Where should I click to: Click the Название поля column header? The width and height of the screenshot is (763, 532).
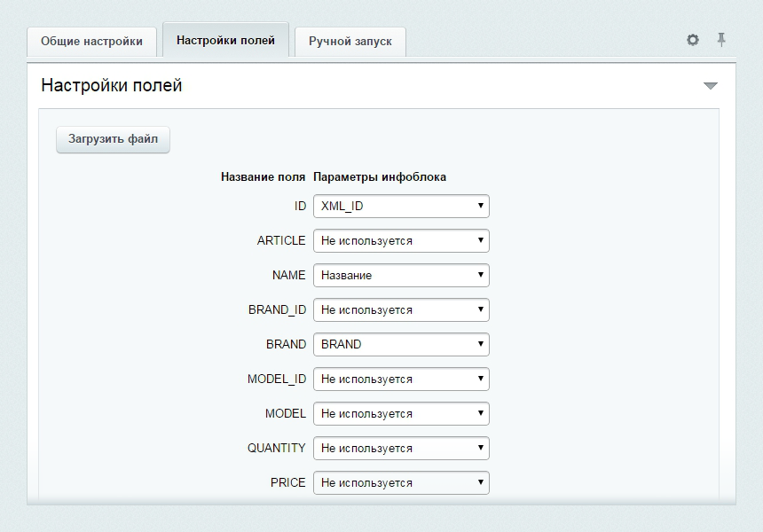click(x=263, y=176)
